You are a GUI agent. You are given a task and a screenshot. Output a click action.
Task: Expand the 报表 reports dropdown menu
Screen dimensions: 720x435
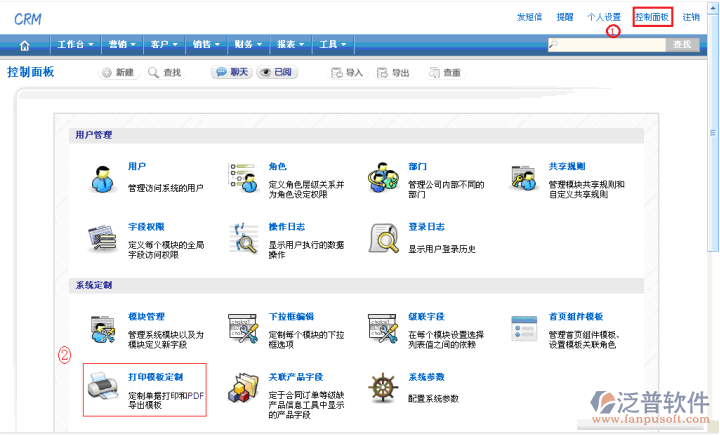[291, 45]
